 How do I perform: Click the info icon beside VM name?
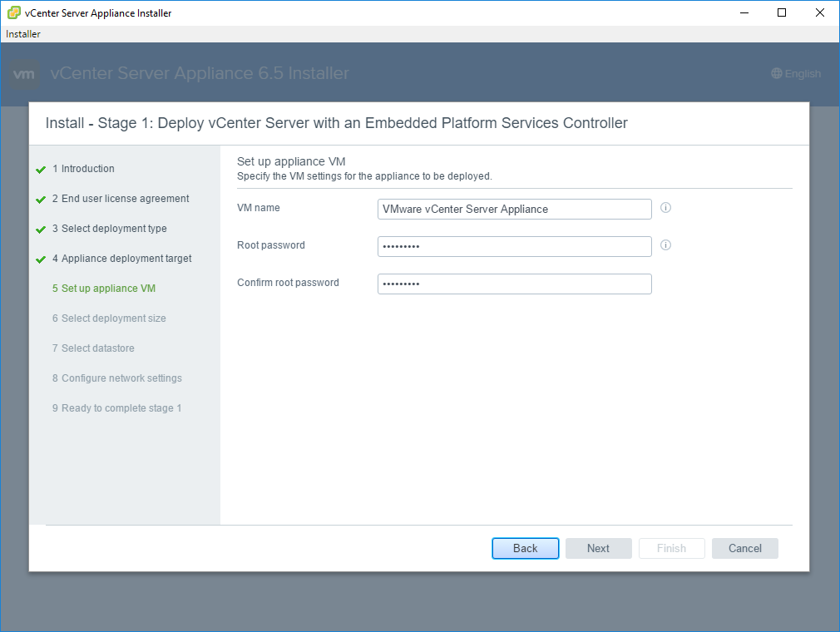tap(665, 208)
